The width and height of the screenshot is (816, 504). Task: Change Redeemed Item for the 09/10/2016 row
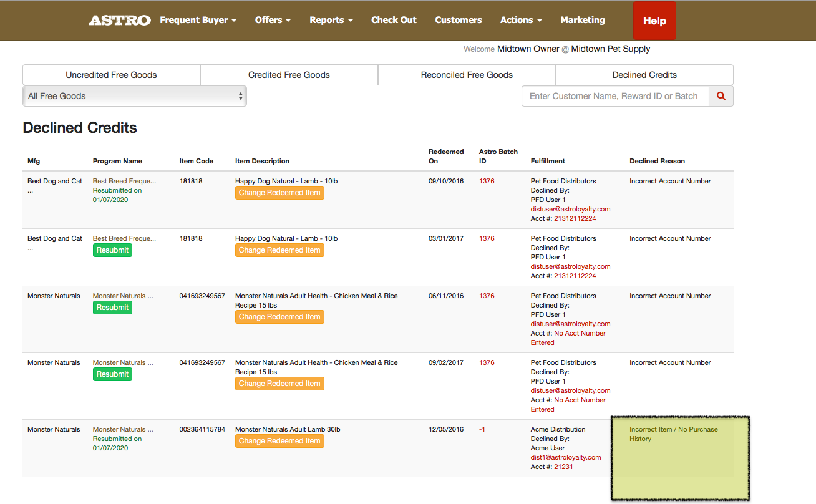(x=279, y=193)
